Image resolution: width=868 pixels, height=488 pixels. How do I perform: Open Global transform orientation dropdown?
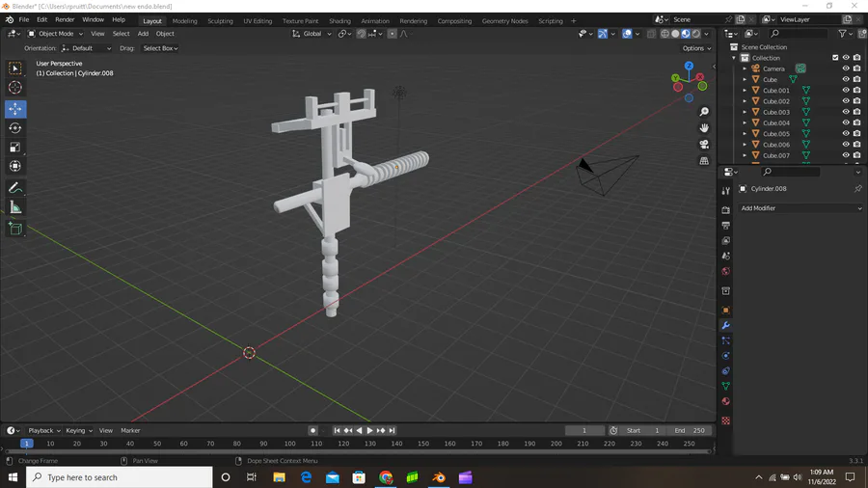click(x=312, y=34)
